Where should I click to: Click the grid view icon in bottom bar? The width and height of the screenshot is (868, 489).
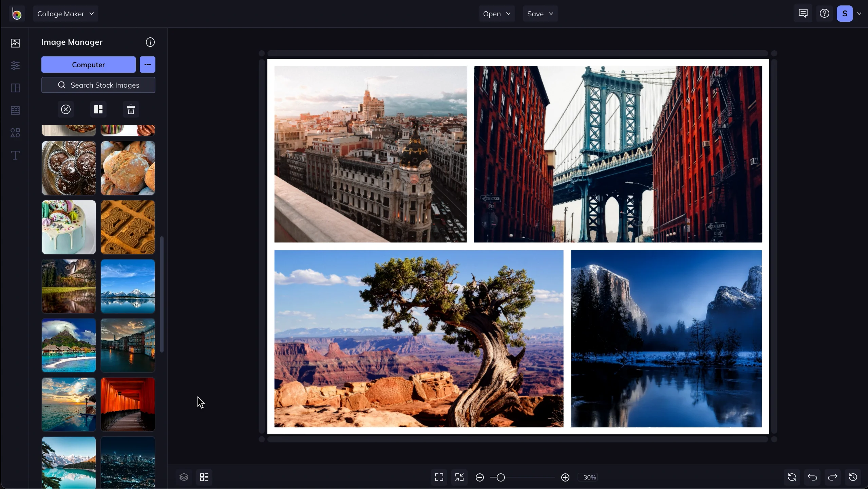pyautogui.click(x=204, y=477)
